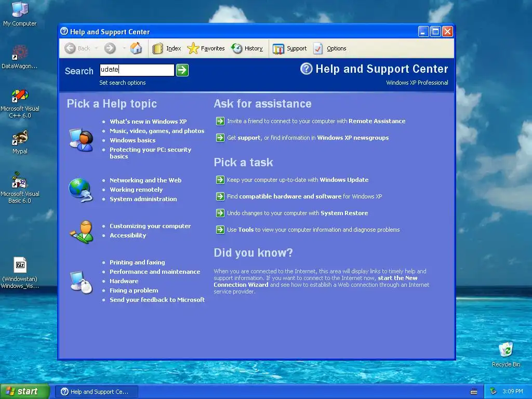532x399 pixels.
Task: Click the question mark header logo icon
Action: click(x=306, y=69)
